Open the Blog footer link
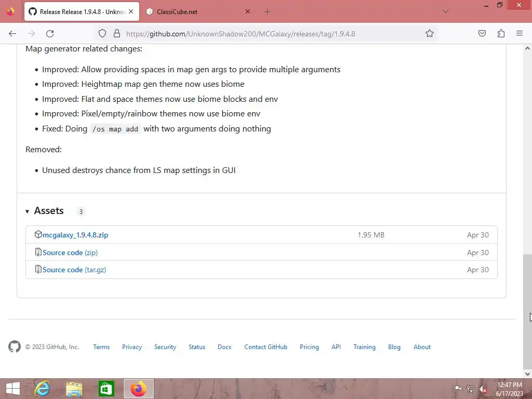Screen dimensions: 532x399 point(394,347)
